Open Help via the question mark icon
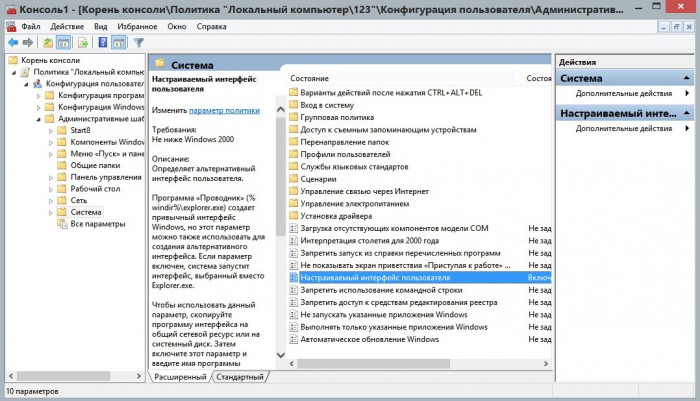The width and height of the screenshot is (700, 401). pyautogui.click(x=103, y=42)
